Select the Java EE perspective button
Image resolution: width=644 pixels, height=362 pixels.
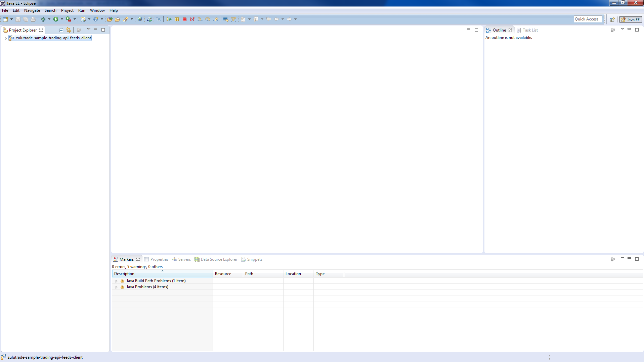tap(631, 20)
